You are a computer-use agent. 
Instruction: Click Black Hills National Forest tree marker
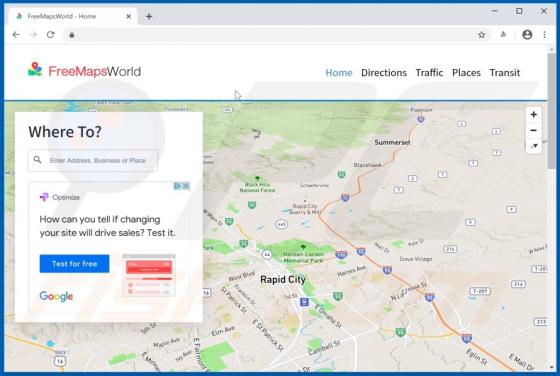(257, 178)
